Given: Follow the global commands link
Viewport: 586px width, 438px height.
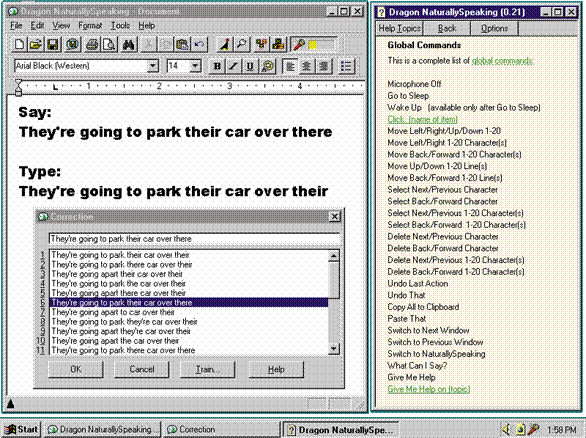Looking at the screenshot, I should pyautogui.click(x=502, y=61).
